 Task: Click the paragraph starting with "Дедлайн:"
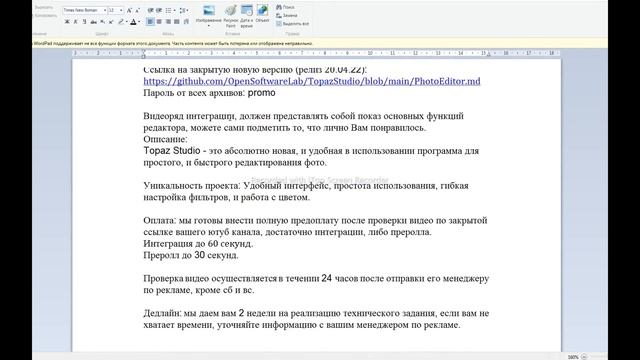pyautogui.click(x=316, y=319)
